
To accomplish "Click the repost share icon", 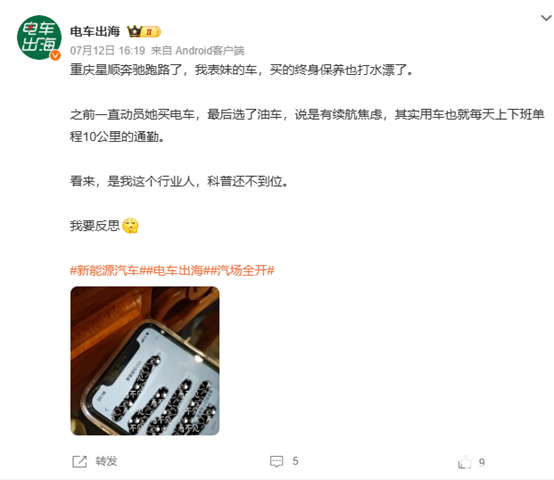I will 79,461.
